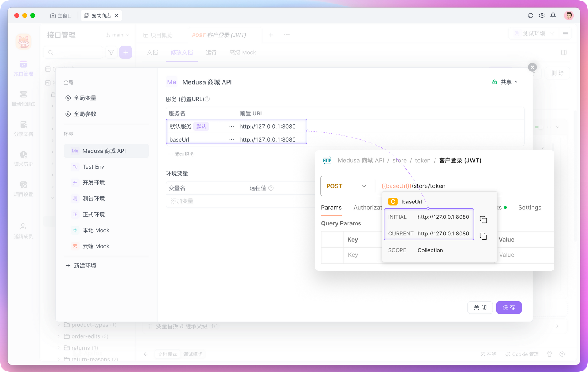Image resolution: width=588 pixels, height=372 pixels.
Task: Switch to 调试模式 at the bottom
Action: click(193, 354)
